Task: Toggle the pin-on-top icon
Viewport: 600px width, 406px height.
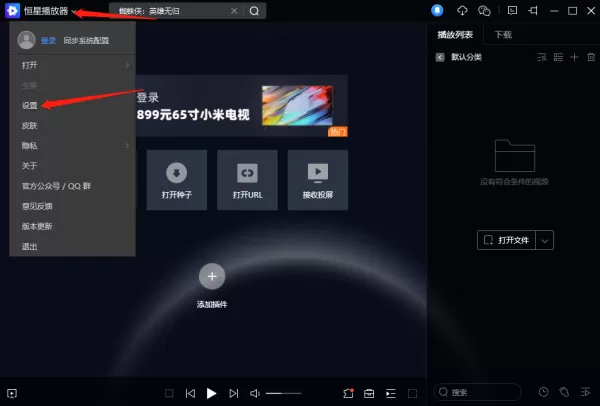Action: click(533, 10)
